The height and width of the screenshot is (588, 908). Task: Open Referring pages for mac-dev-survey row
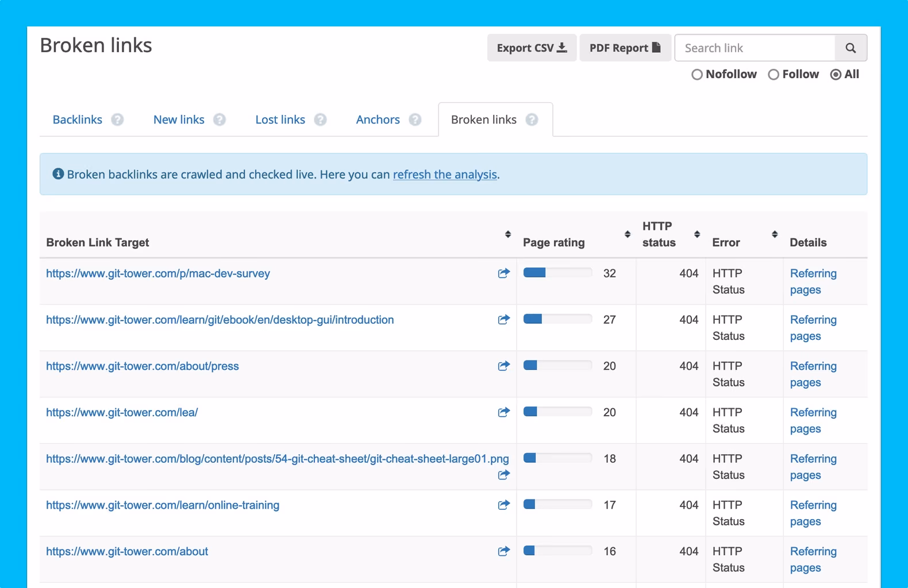(813, 281)
